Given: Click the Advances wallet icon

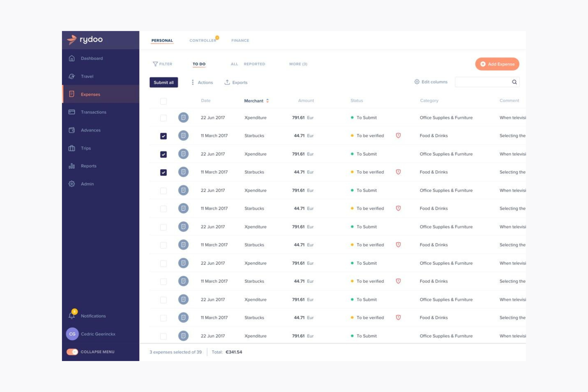Looking at the screenshot, I should (x=72, y=130).
